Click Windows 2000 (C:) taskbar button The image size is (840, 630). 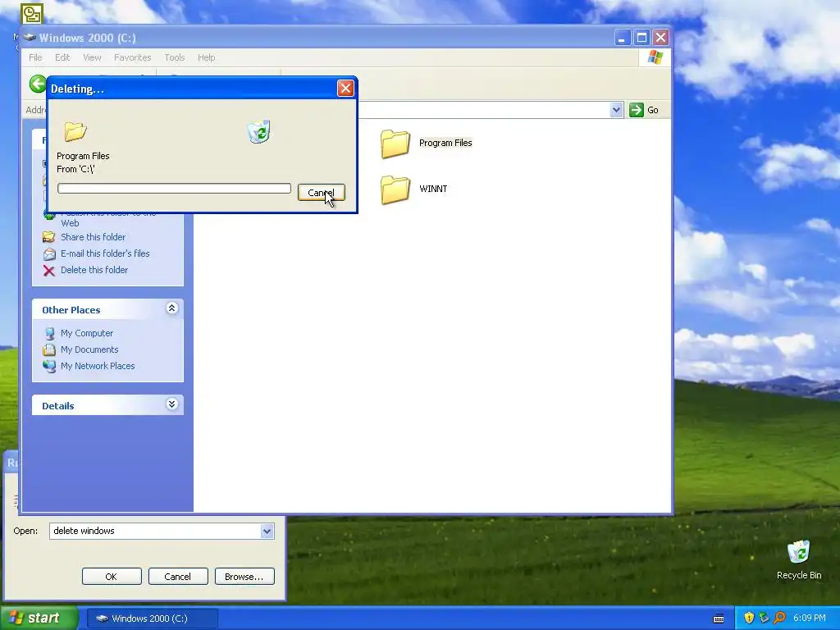(x=152, y=619)
